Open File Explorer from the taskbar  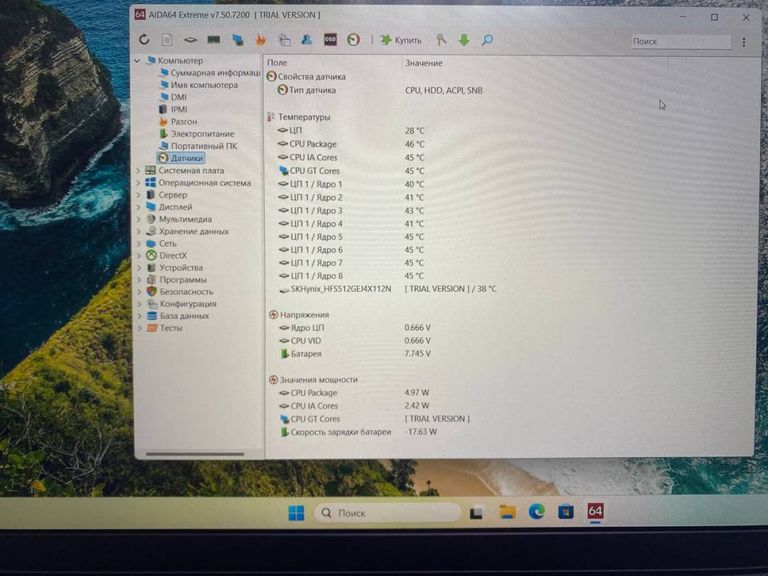(507, 512)
